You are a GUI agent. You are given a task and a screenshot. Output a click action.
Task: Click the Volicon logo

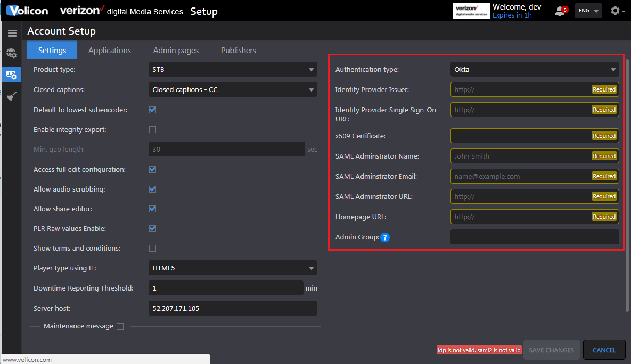pyautogui.click(x=27, y=10)
